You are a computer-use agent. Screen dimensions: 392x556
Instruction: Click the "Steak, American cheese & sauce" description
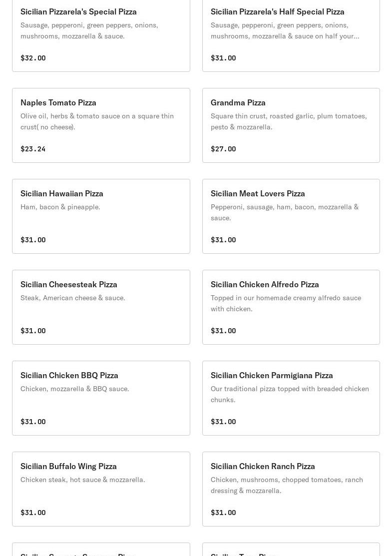click(73, 298)
